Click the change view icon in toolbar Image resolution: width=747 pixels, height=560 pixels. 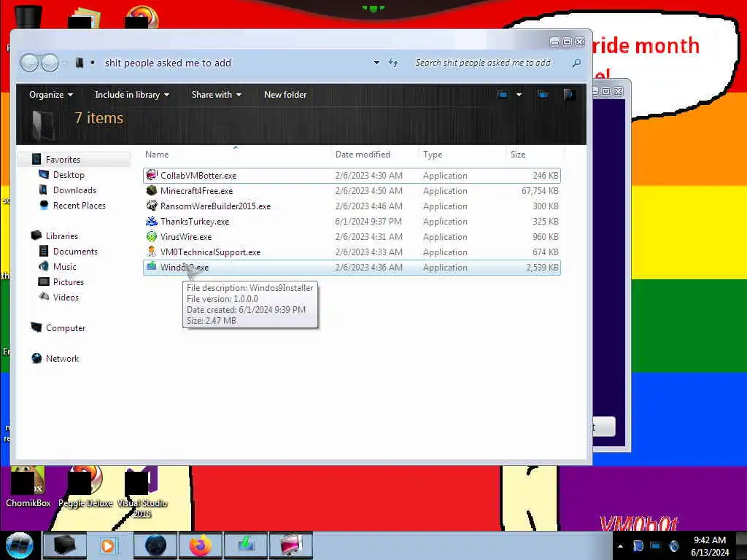tap(503, 94)
